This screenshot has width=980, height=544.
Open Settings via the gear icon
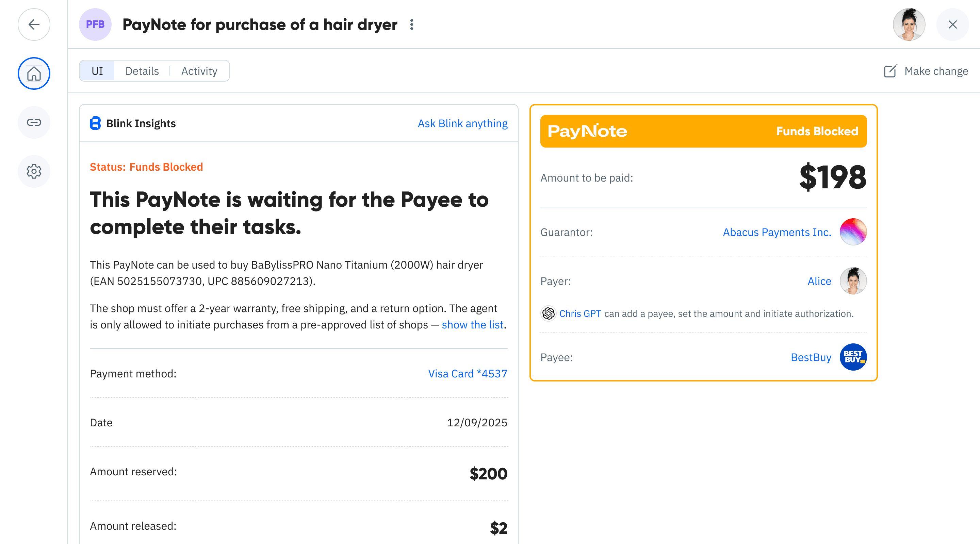[x=34, y=171]
